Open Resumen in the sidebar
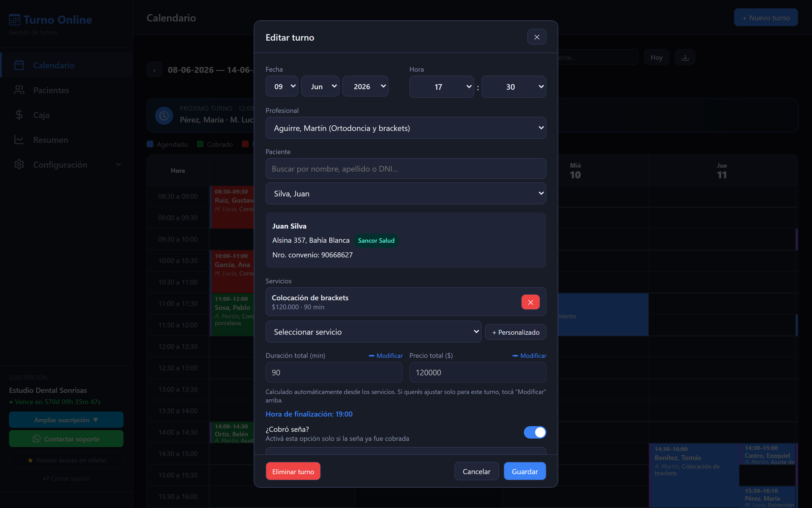The height and width of the screenshot is (508, 812). click(67, 140)
